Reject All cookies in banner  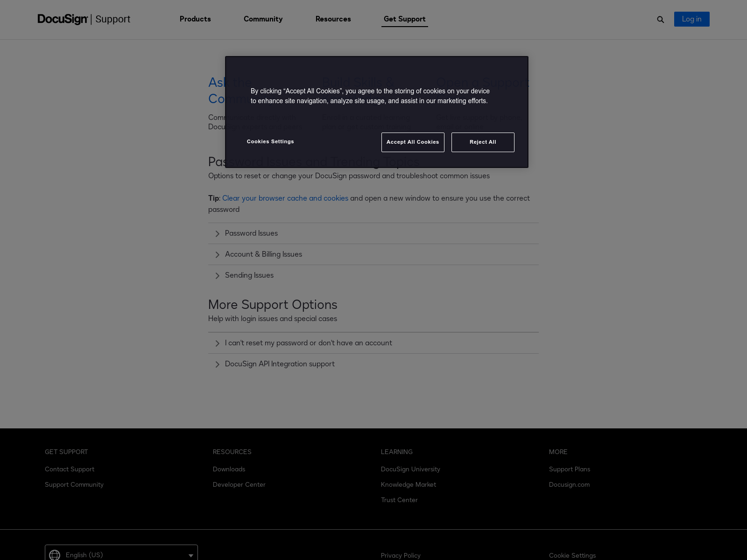[483, 142]
